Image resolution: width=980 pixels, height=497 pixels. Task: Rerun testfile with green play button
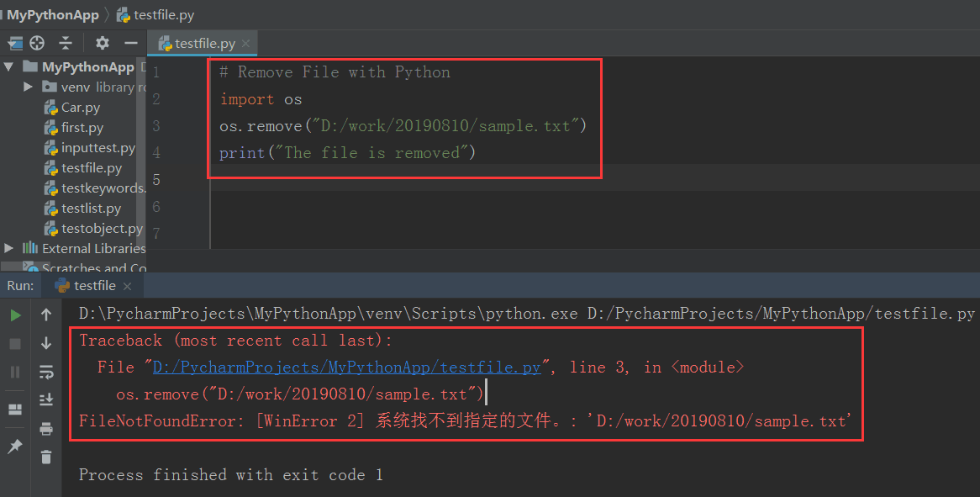(16, 315)
